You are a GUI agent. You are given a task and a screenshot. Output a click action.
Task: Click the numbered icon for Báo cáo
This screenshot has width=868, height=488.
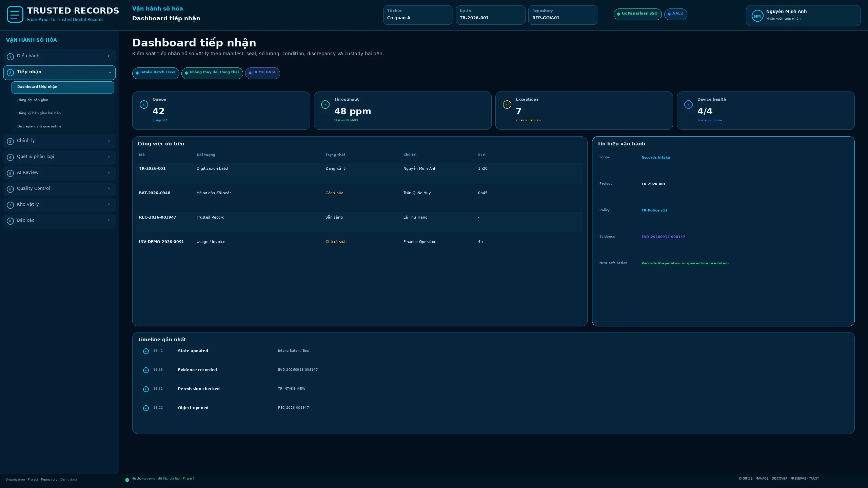click(10, 221)
